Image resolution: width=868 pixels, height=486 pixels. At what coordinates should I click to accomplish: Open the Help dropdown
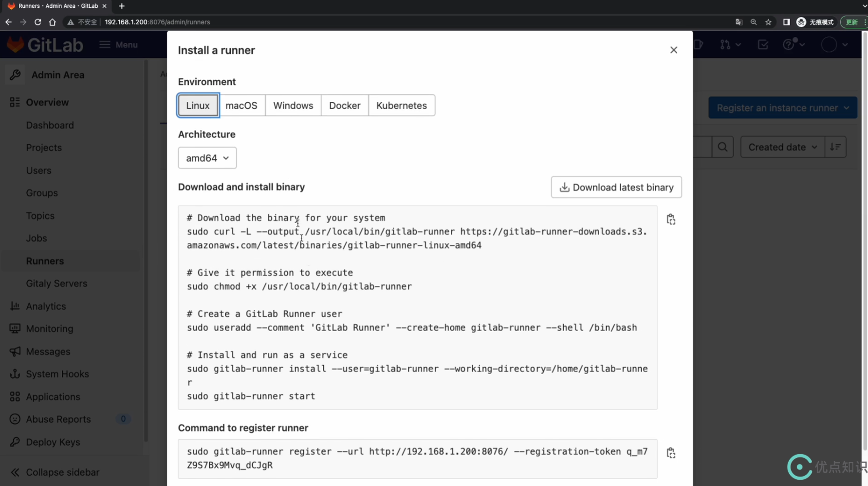(x=794, y=45)
